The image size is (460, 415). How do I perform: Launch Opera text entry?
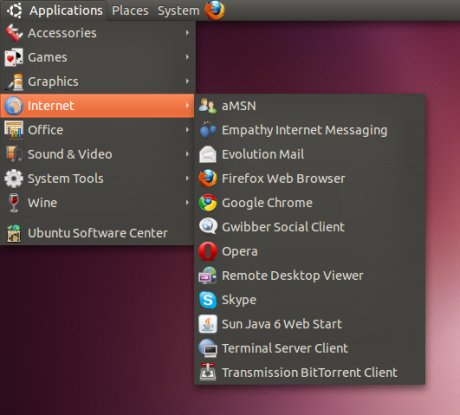(240, 252)
